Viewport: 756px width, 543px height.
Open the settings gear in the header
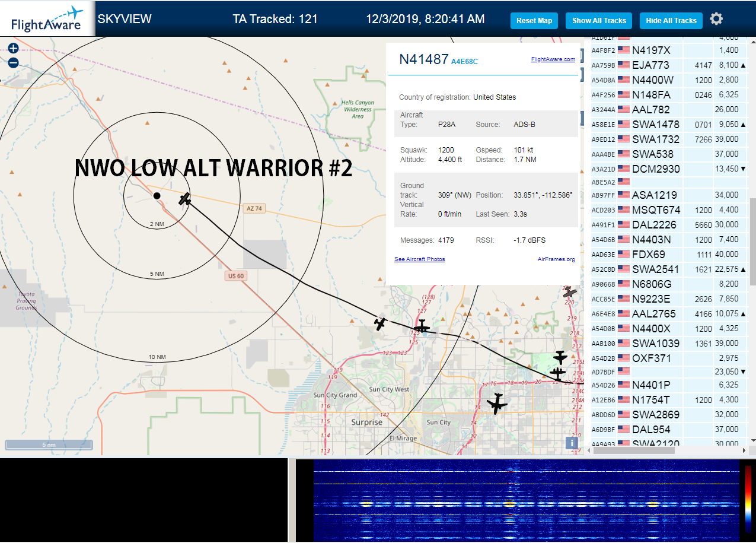(716, 19)
